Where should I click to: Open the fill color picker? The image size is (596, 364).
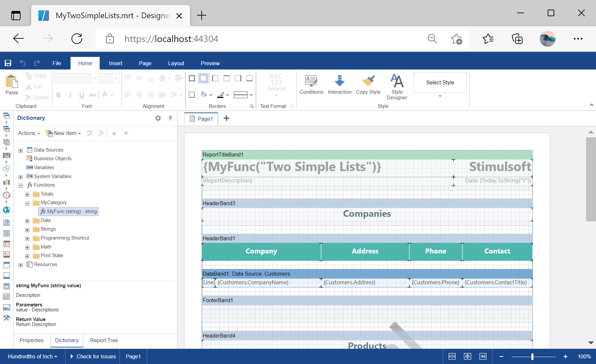(206, 95)
